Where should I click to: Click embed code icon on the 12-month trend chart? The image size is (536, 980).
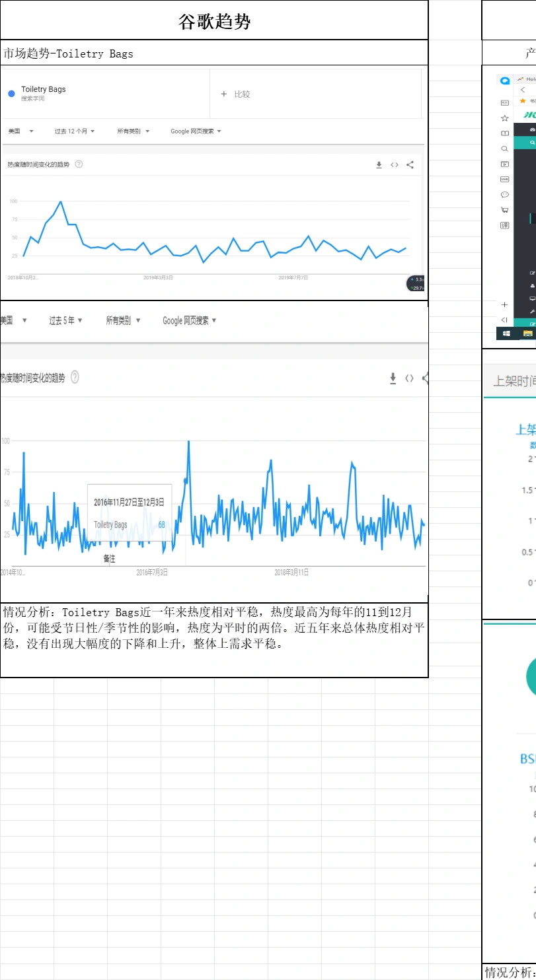point(395,165)
